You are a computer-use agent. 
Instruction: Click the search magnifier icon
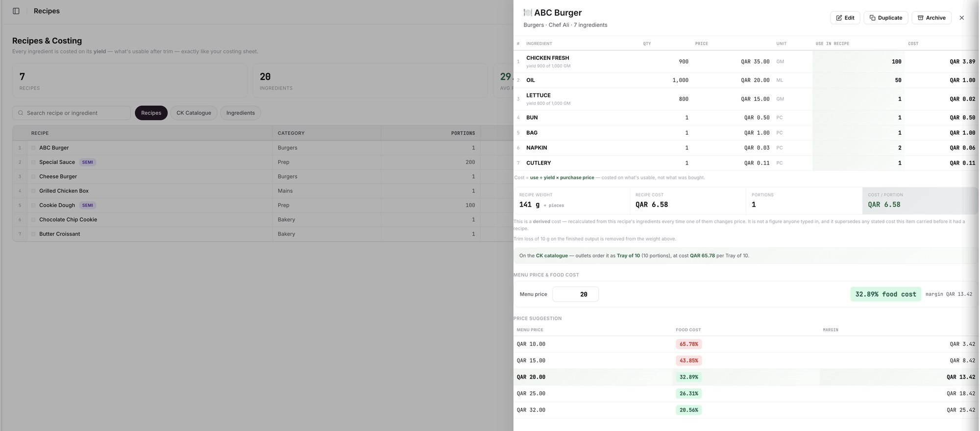pyautogui.click(x=21, y=113)
